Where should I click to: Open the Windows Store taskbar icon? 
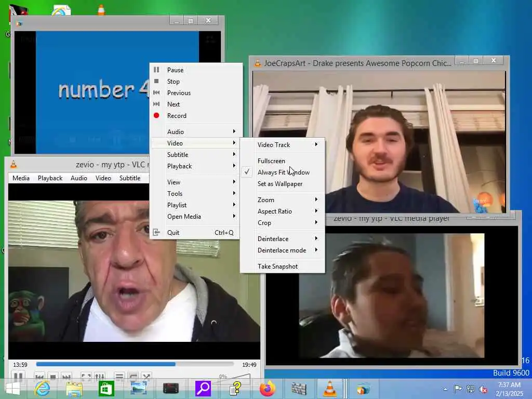[106, 389]
